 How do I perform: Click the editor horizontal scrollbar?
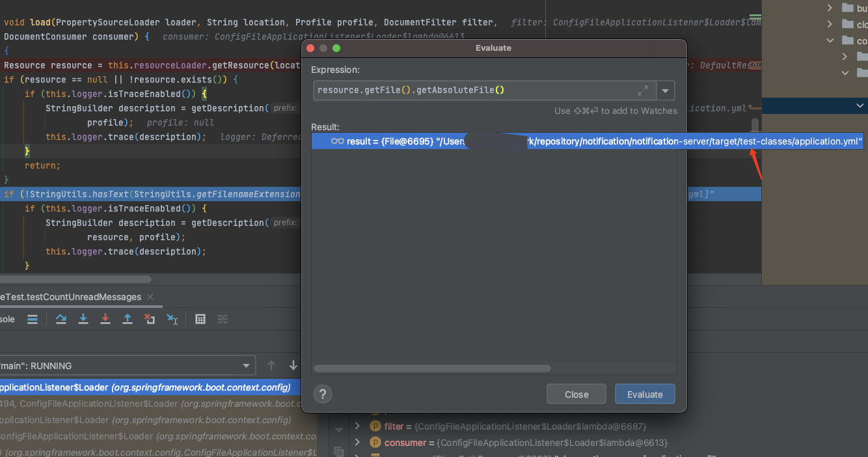(75, 279)
